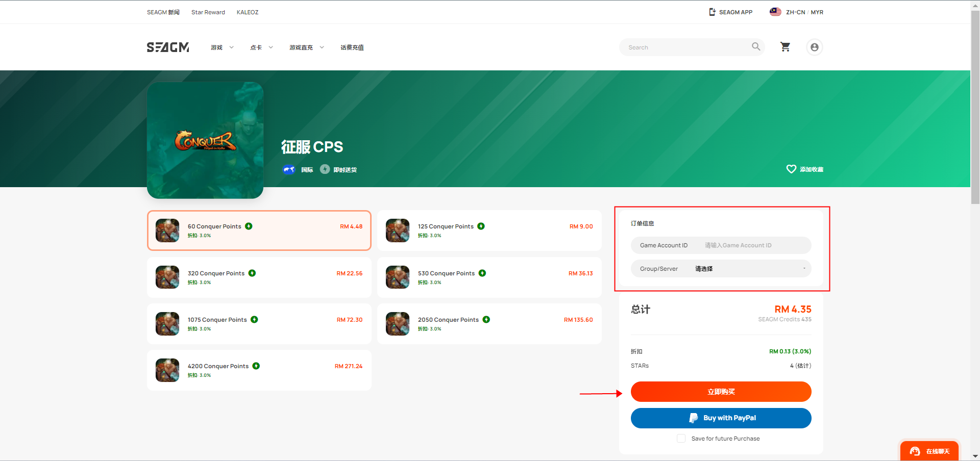Image resolution: width=980 pixels, height=461 pixels.
Task: Click the 530 Conquer Points thumbnail
Action: (x=398, y=277)
